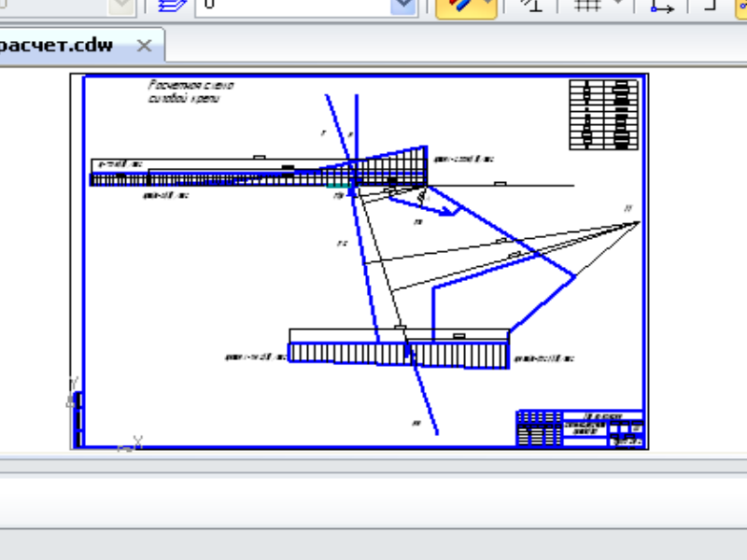Select the table in sheet's upper-right corner
Image resolution: width=747 pixels, height=560 pixels.
(x=603, y=115)
